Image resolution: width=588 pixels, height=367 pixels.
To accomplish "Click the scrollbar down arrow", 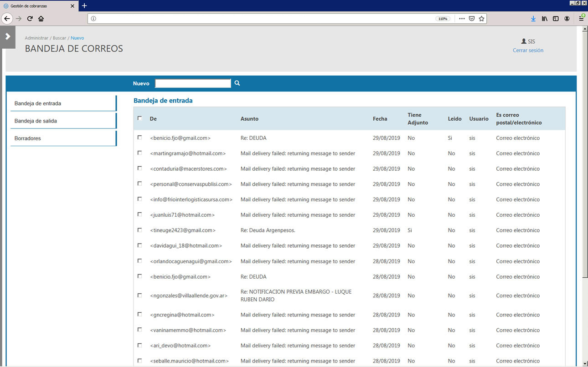I will click(x=585, y=363).
